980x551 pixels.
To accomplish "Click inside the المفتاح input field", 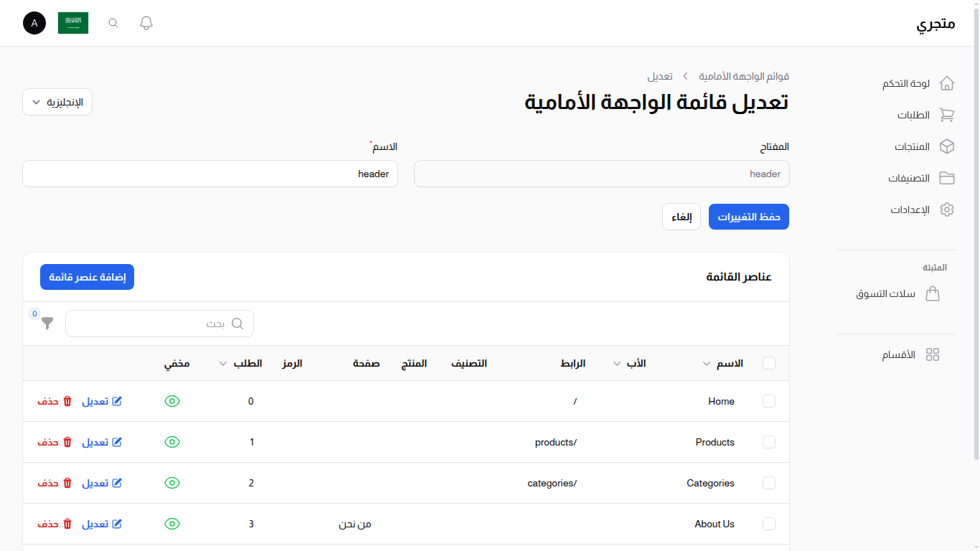I will 601,174.
